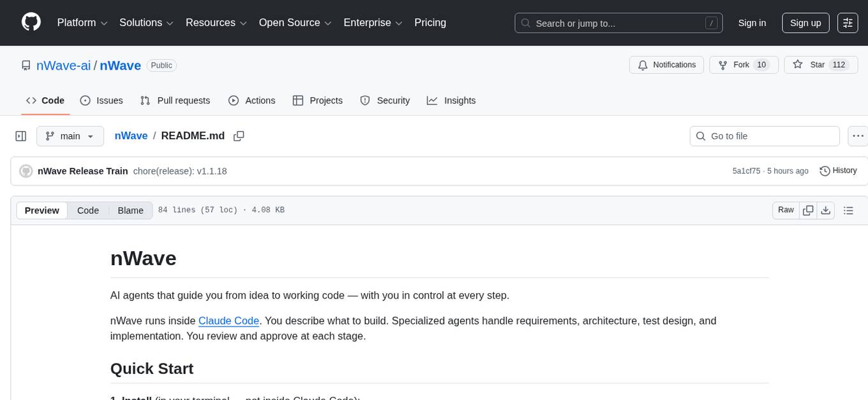Follow the Claude Code link
Screen dimensions: 868x400
click(x=228, y=321)
